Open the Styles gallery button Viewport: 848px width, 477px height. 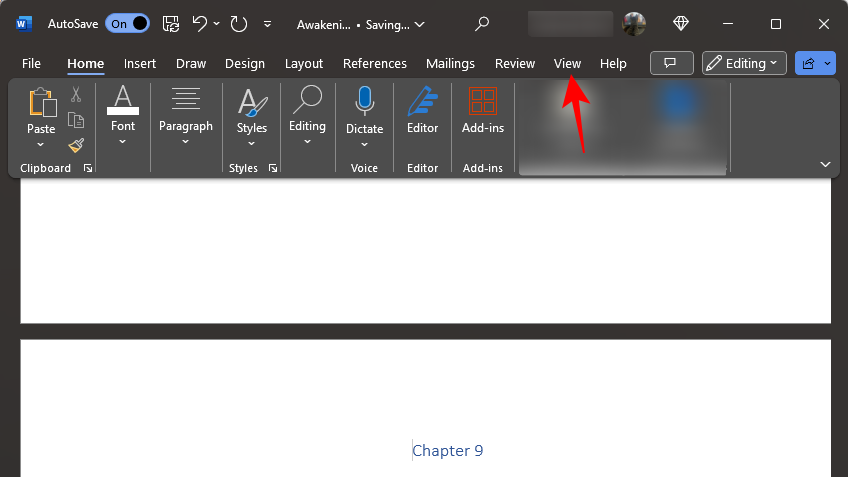click(x=251, y=117)
